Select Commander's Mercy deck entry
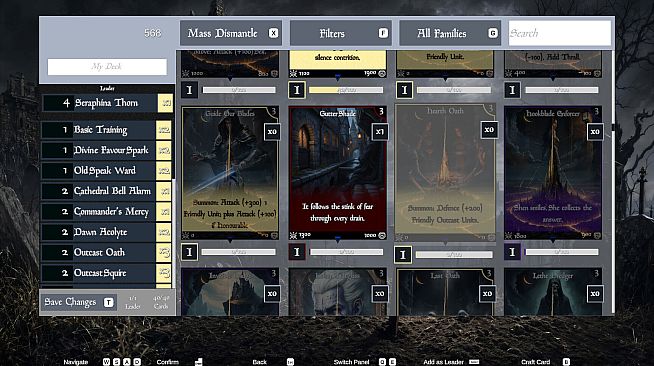The image size is (654, 366). [x=106, y=212]
